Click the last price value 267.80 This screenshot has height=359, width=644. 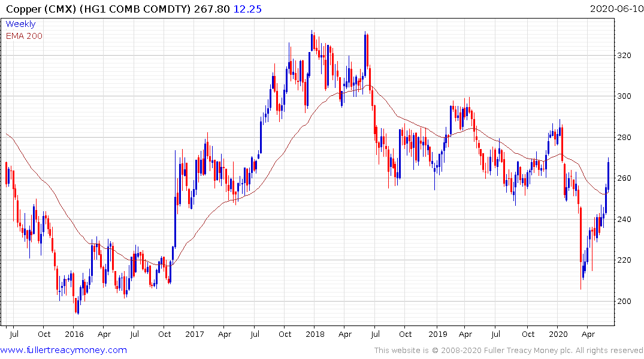(212, 9)
